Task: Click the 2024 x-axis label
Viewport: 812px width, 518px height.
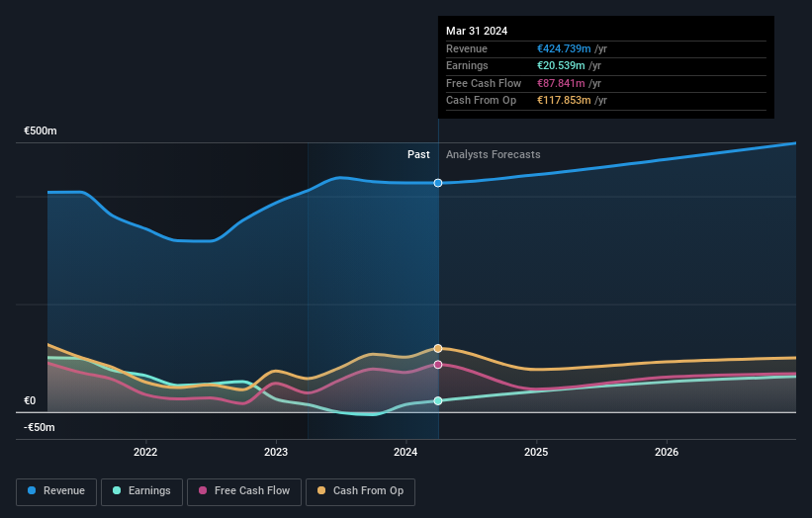Action: point(406,452)
